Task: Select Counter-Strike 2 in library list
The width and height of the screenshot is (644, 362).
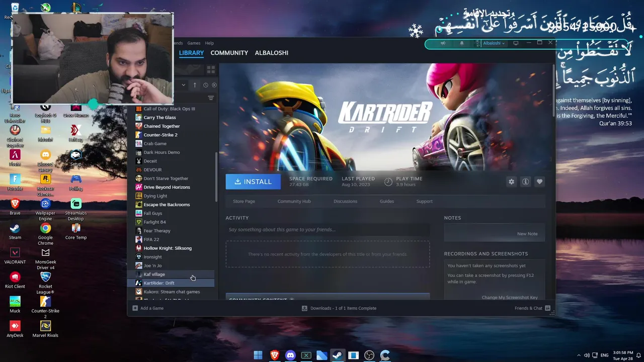Action: (172, 135)
